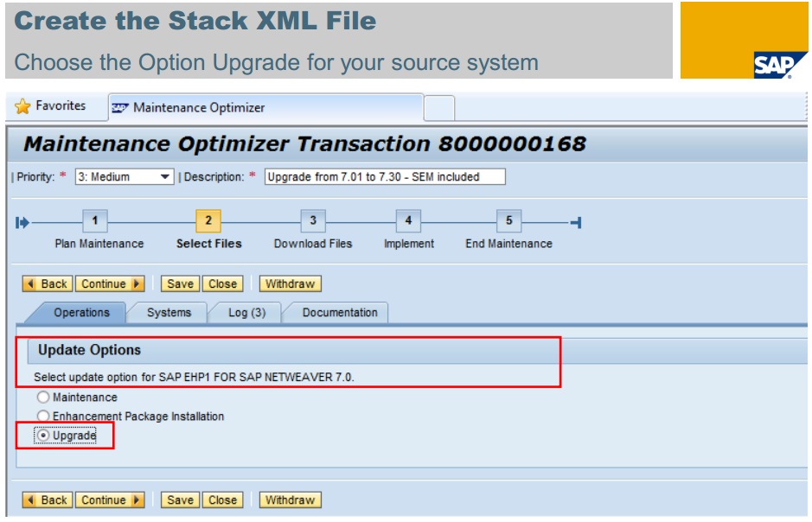Click the Withdraw button
Image resolution: width=812 pixels, height=522 pixels.
290,283
